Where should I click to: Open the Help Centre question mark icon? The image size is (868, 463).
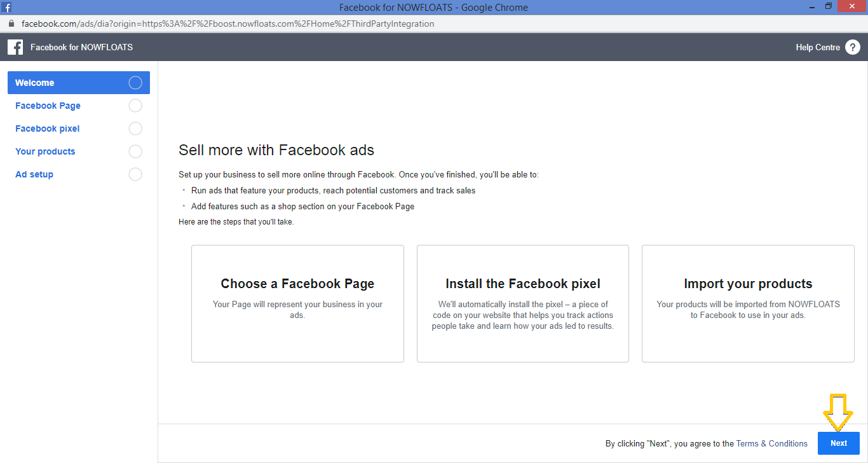[853, 47]
